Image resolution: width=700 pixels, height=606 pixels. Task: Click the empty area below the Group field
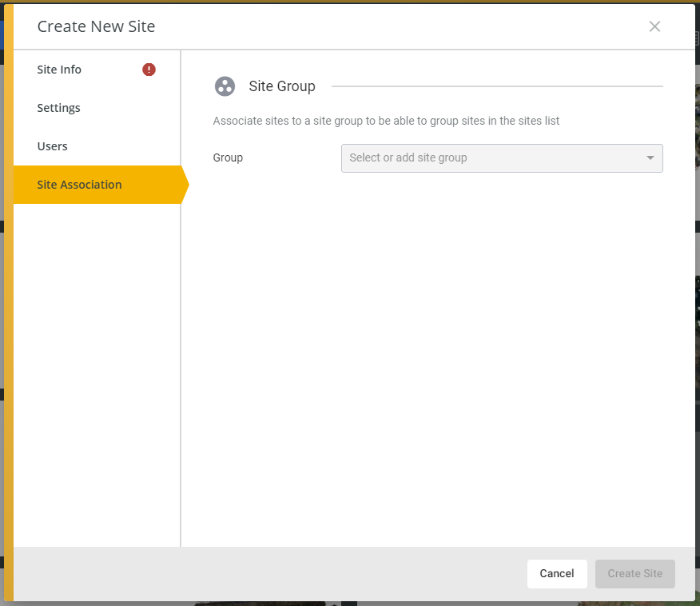[x=438, y=357]
